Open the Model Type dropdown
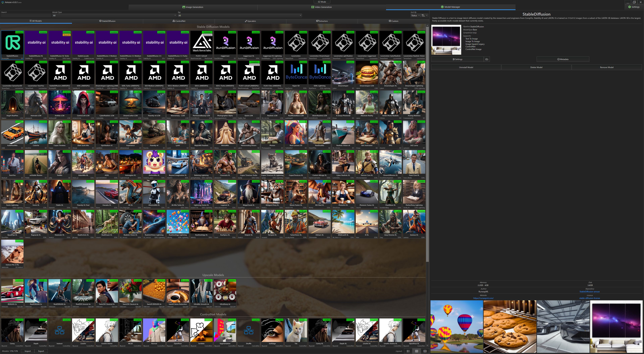 (x=114, y=15)
